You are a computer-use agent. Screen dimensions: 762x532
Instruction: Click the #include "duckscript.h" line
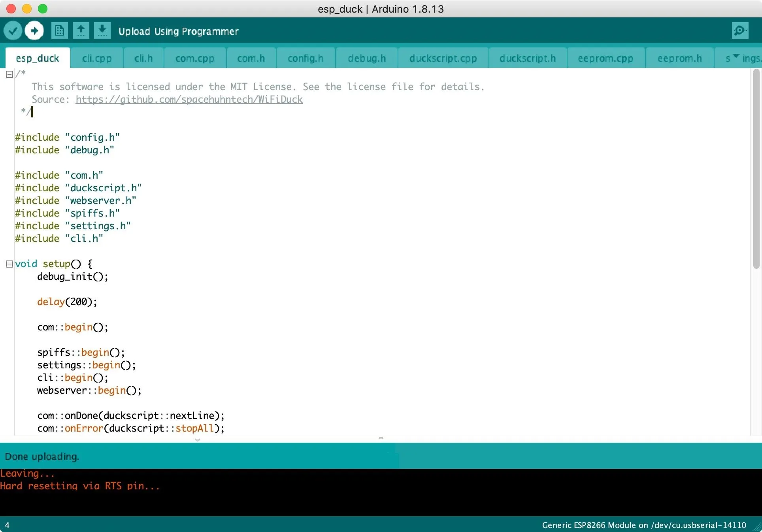tap(78, 188)
